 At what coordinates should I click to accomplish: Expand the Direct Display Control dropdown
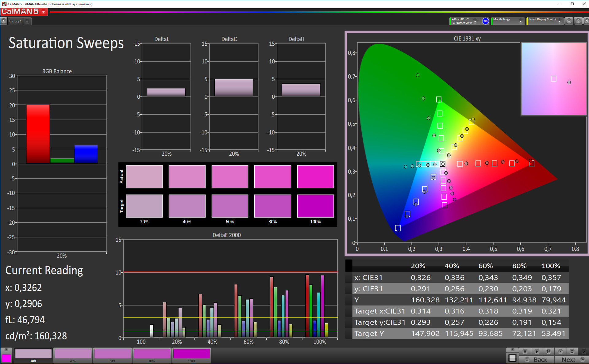pos(560,21)
